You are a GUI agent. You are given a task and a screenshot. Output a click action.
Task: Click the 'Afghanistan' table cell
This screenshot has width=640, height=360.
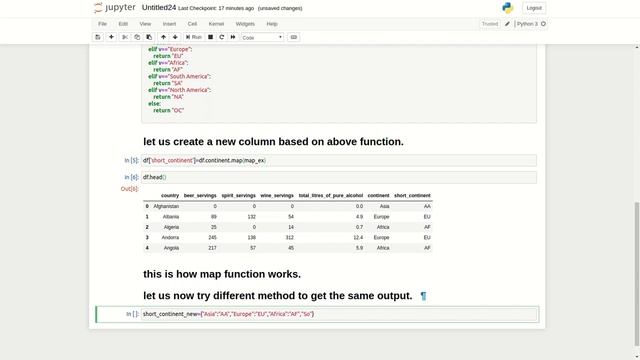[x=166, y=207]
